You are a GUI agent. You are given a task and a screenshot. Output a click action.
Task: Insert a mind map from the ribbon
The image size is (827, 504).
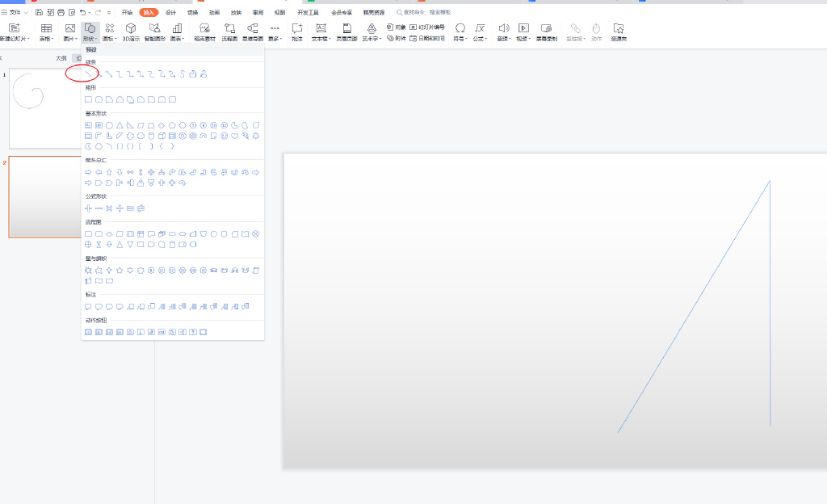253,31
